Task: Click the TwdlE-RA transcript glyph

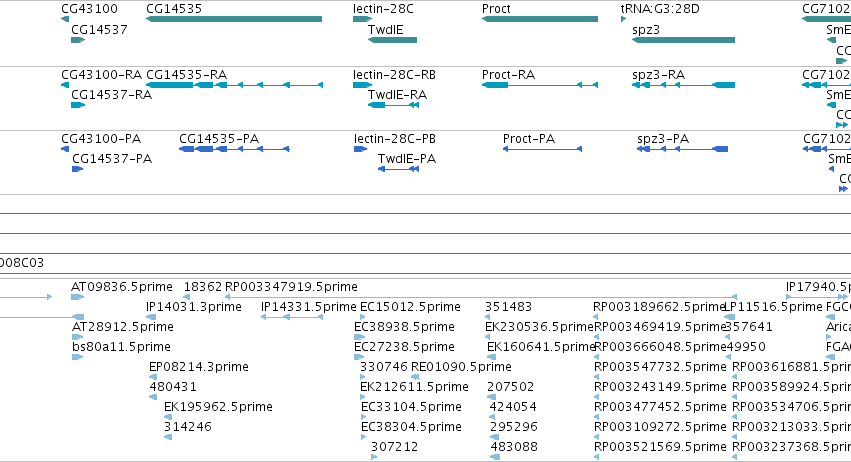Action: pos(393,105)
